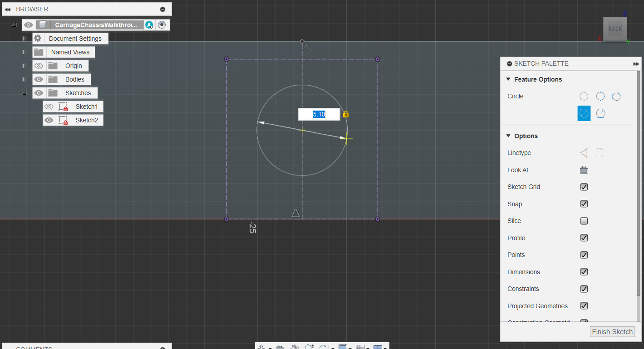Click the Look At icon in Sketch Palette
Image resolution: width=644 pixels, height=349 pixels.
click(584, 170)
